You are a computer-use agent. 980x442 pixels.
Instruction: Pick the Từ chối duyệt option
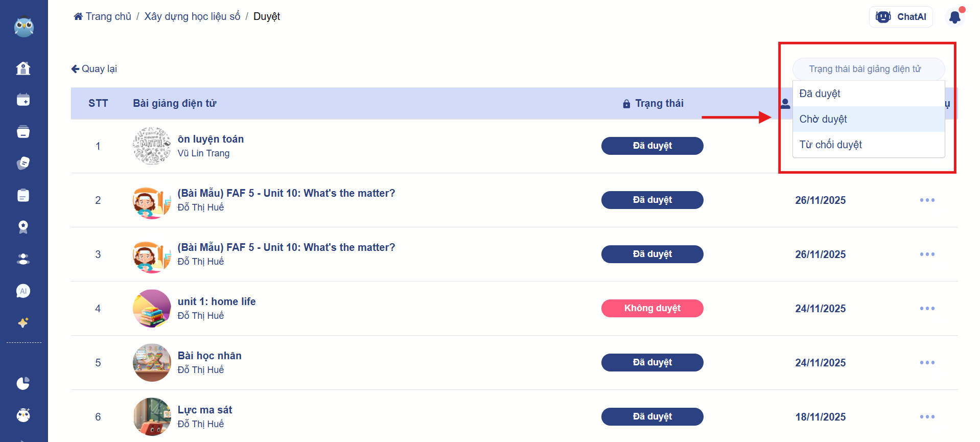click(x=830, y=145)
